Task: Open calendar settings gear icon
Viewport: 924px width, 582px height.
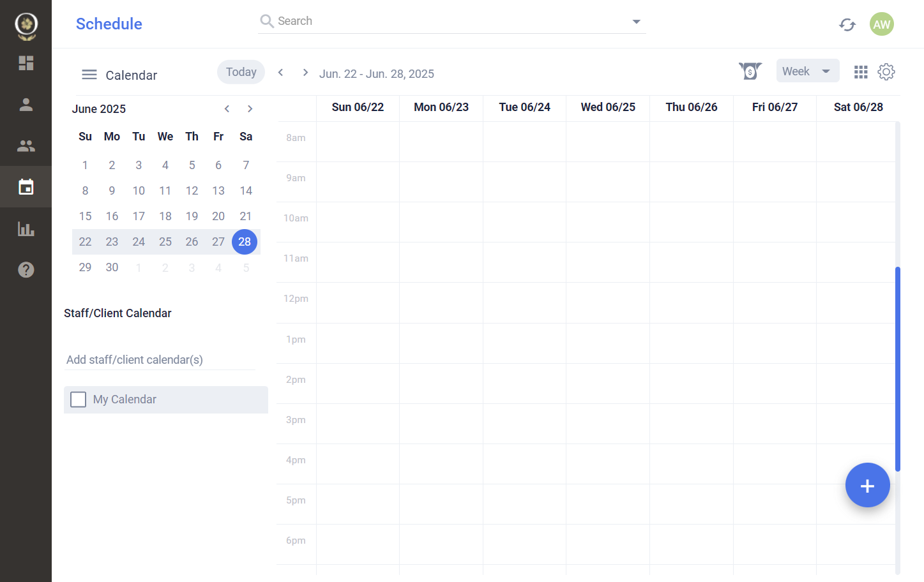Action: [886, 71]
